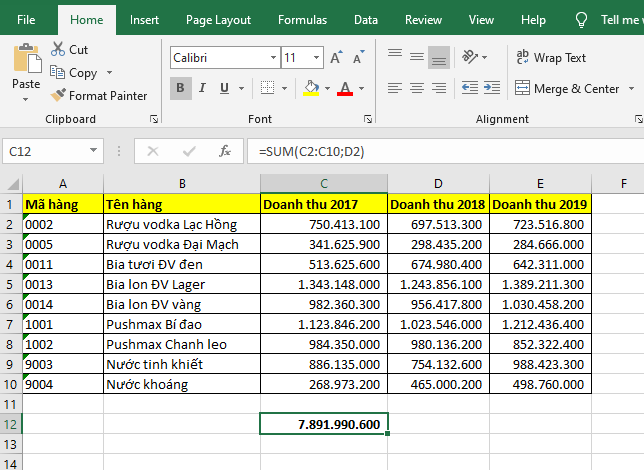This screenshot has width=644, height=470.
Task: Click the Cut scissors icon
Action: point(56,49)
